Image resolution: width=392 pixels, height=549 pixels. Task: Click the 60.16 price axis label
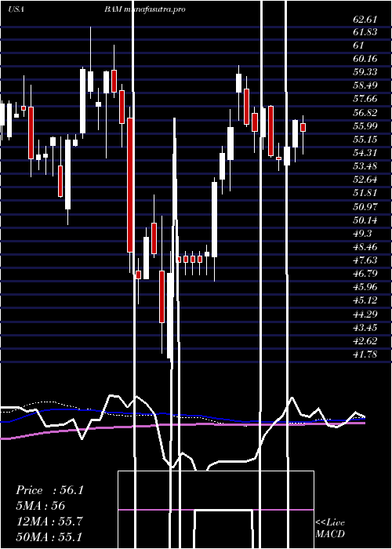(x=365, y=59)
